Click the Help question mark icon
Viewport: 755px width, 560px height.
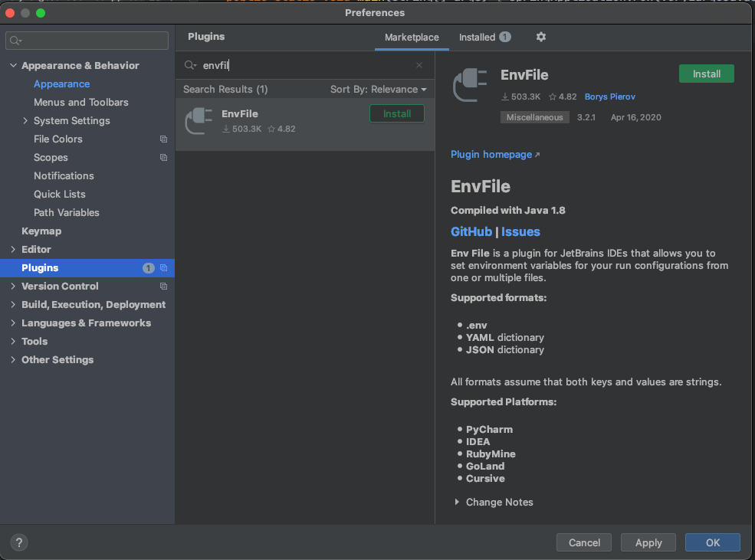19,542
